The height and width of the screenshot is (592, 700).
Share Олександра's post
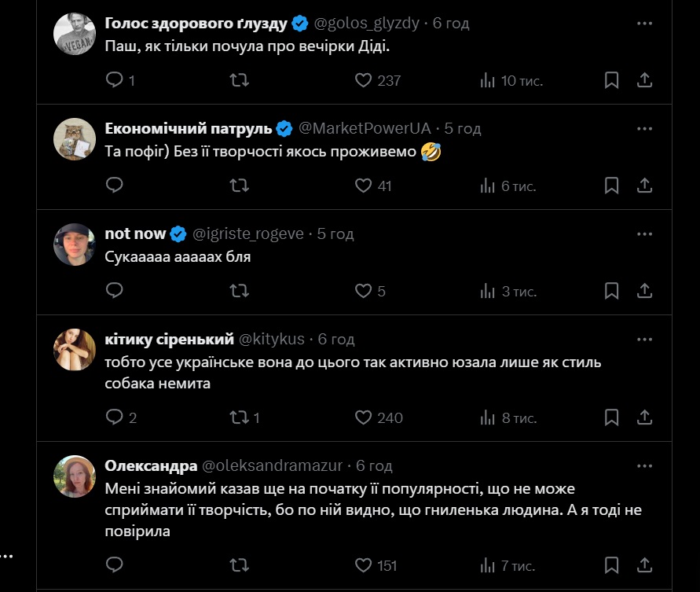pos(644,565)
